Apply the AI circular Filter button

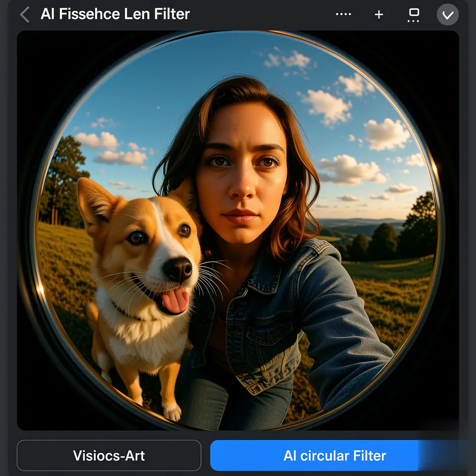pyautogui.click(x=335, y=455)
